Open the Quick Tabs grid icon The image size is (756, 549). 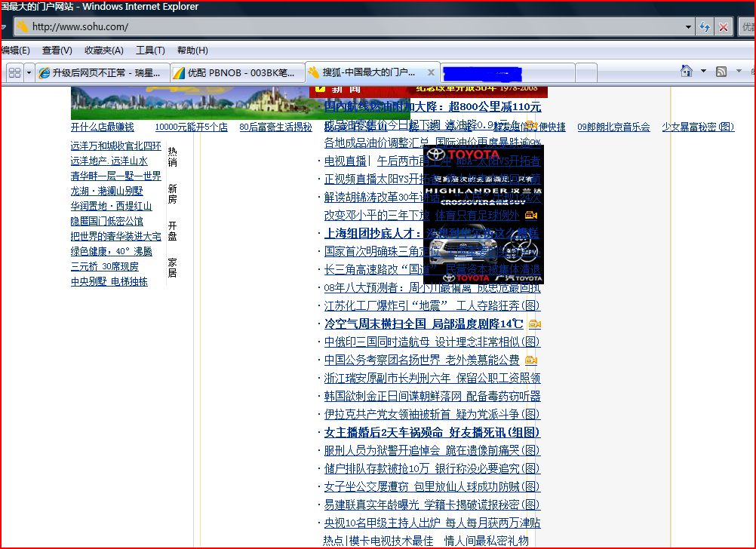tap(15, 73)
